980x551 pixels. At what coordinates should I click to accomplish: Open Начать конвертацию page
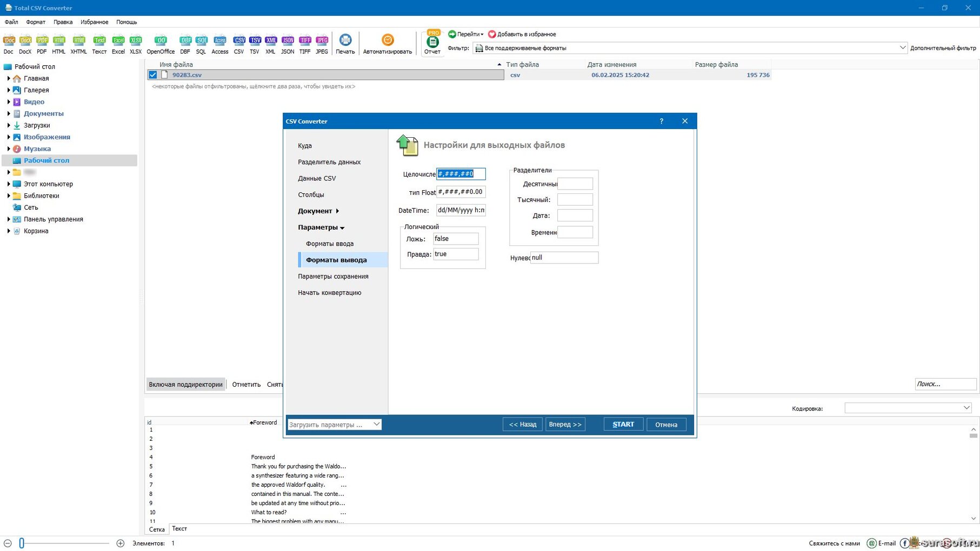click(330, 293)
